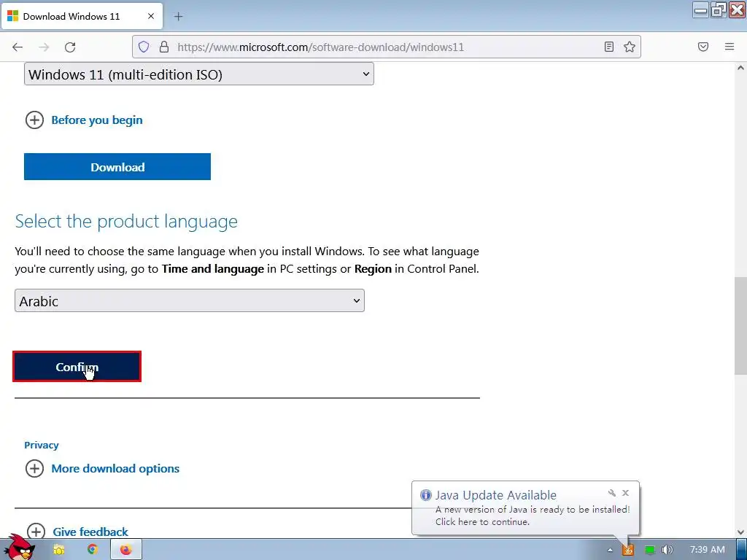Bookmark this page with the star

(x=630, y=47)
